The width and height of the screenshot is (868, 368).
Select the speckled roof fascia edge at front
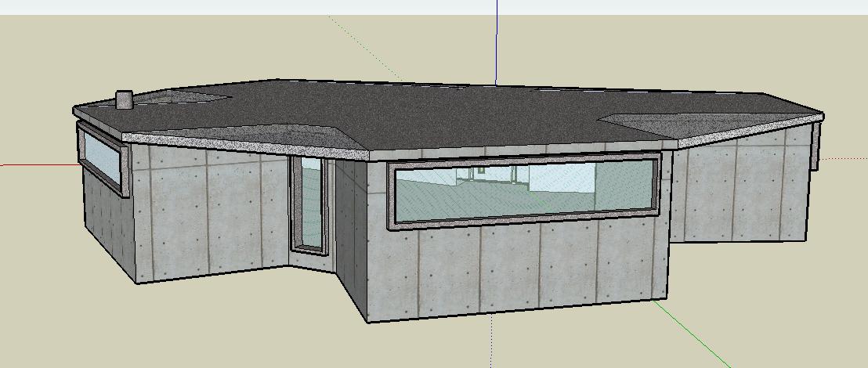pos(244,144)
